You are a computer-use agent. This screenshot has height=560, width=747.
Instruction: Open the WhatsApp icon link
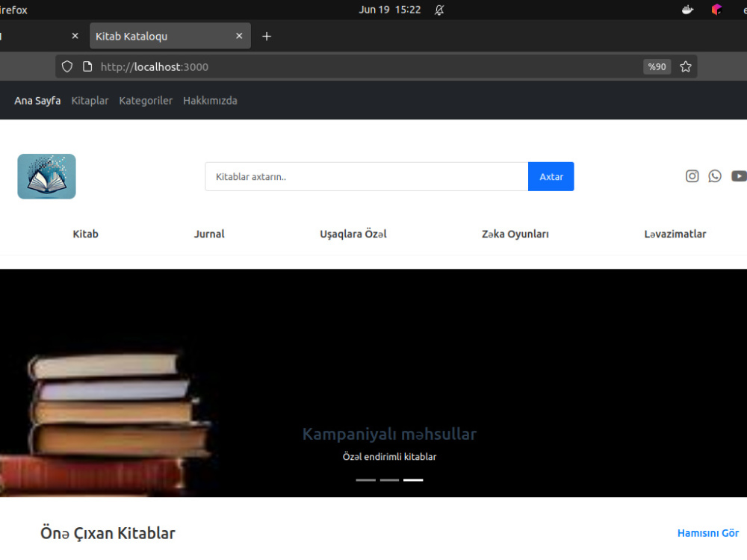715,176
